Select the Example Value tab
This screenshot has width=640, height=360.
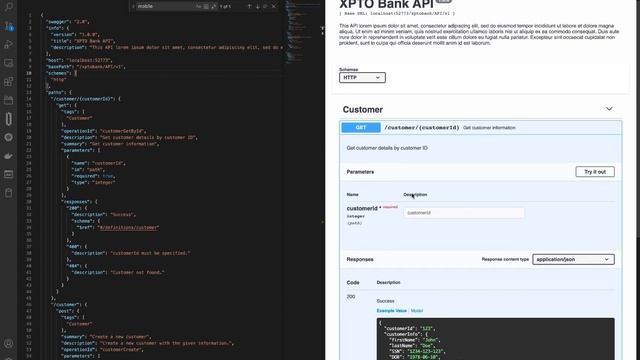coord(391,311)
